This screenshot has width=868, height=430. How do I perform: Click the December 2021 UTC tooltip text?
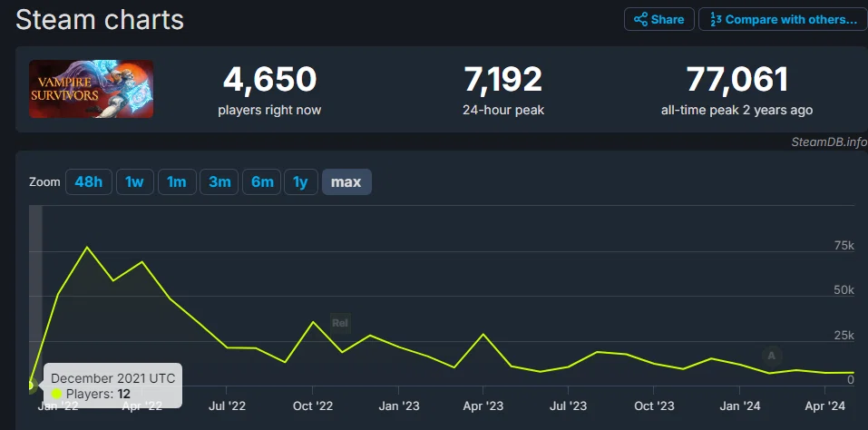[x=113, y=378]
